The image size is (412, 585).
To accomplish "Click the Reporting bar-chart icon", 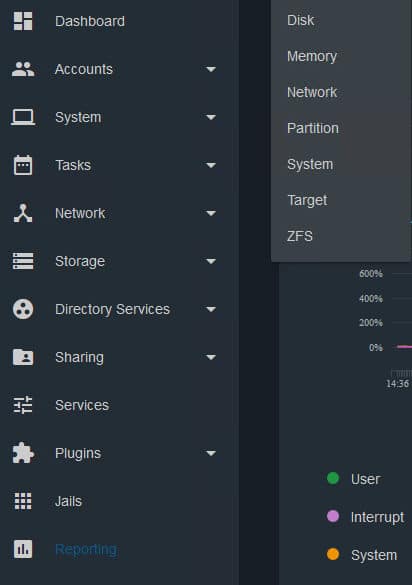I will pos(23,549).
